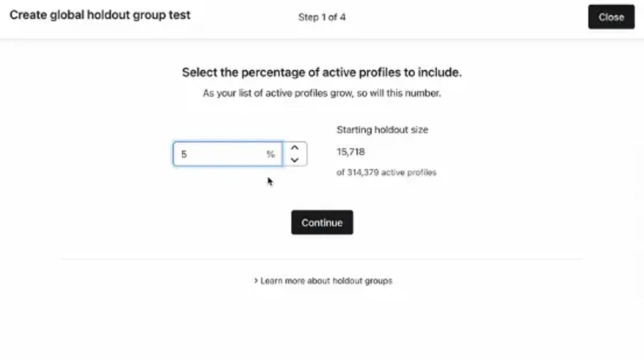Click the up arrow to increase percentage
The image size is (644, 360).
(295, 148)
